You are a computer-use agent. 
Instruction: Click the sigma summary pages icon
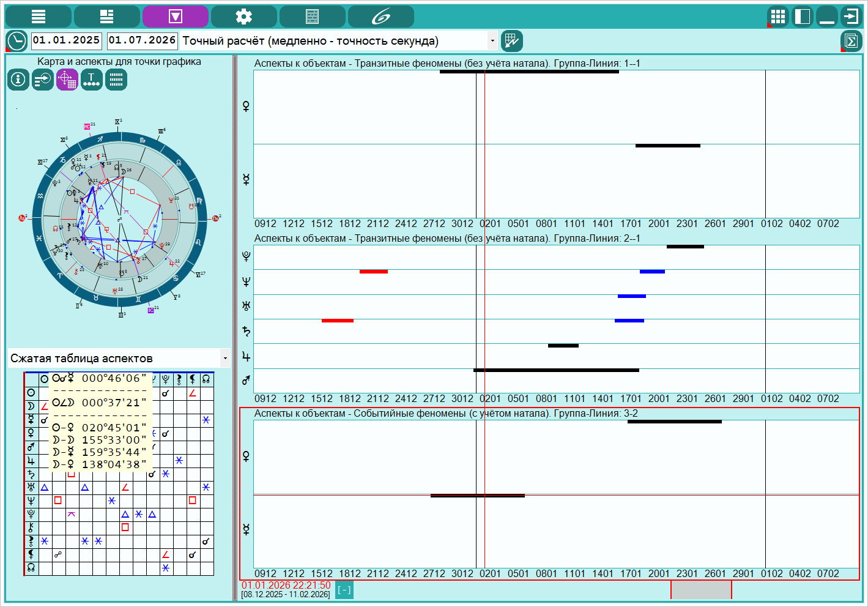click(x=851, y=41)
